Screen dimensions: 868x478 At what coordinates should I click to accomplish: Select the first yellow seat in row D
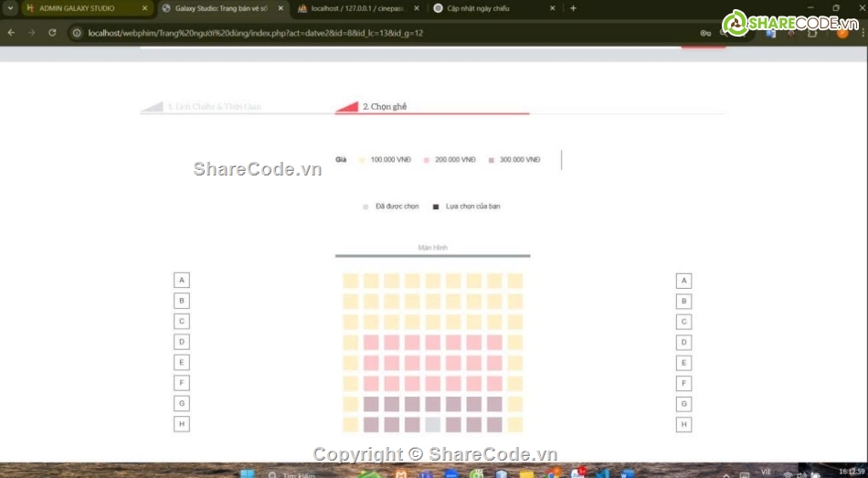pyautogui.click(x=351, y=343)
